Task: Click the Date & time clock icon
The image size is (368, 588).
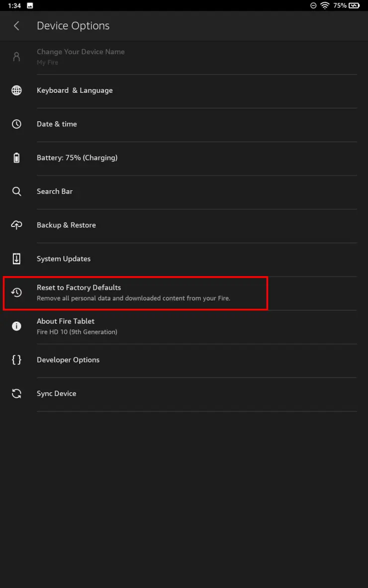Action: 16,124
